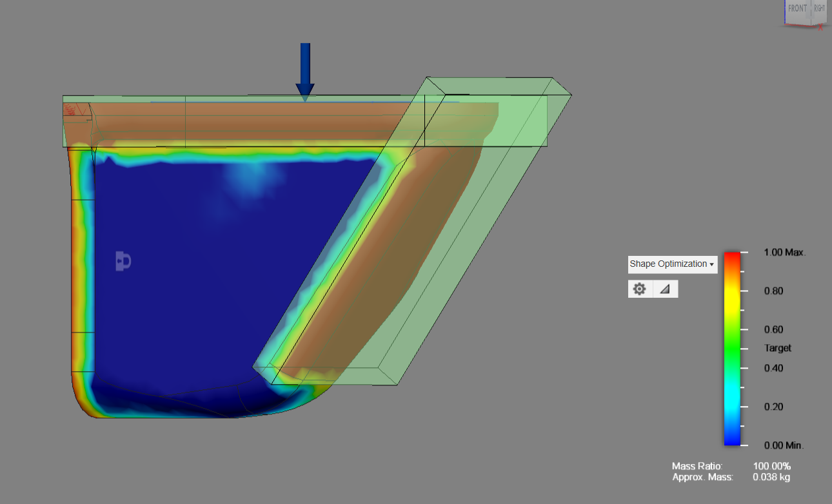Click the 0.00 Min. legend label

(x=784, y=445)
